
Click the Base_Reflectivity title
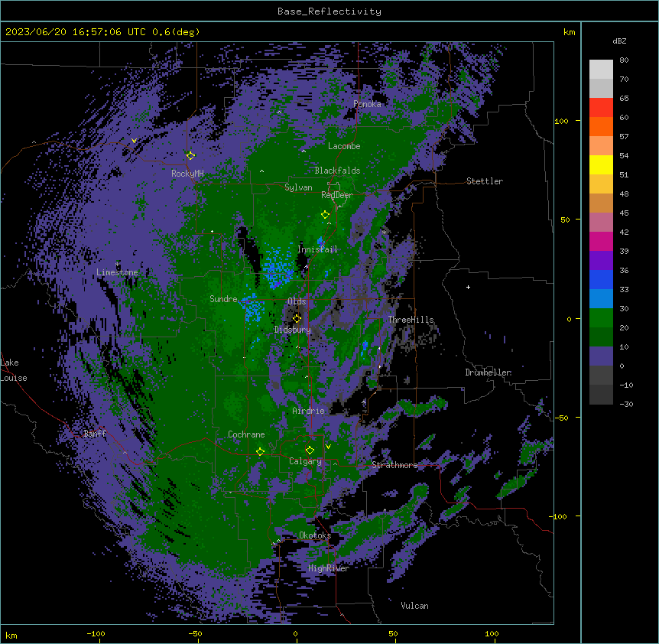click(329, 11)
